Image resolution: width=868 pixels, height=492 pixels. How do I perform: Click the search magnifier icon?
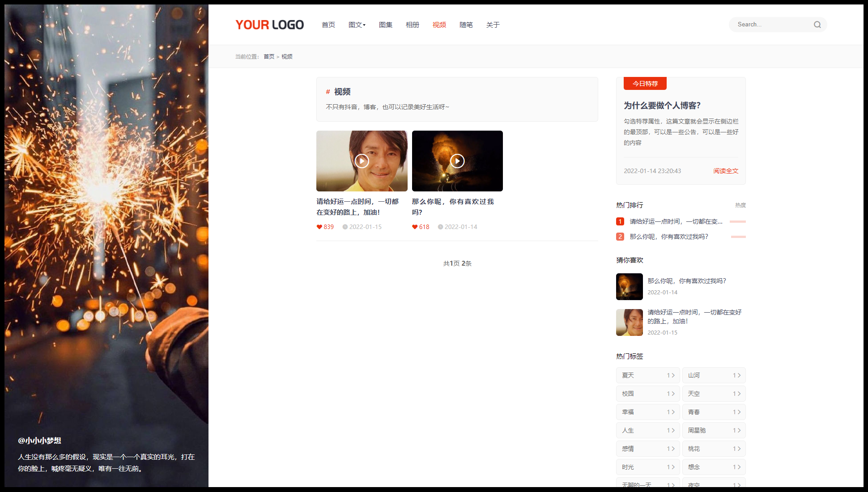pyautogui.click(x=817, y=25)
